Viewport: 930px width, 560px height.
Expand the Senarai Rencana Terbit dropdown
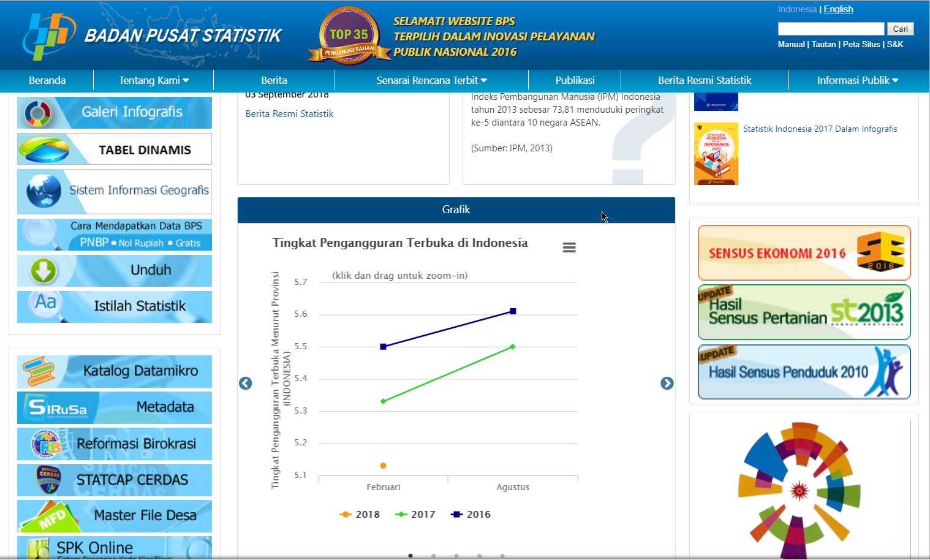[x=431, y=80]
